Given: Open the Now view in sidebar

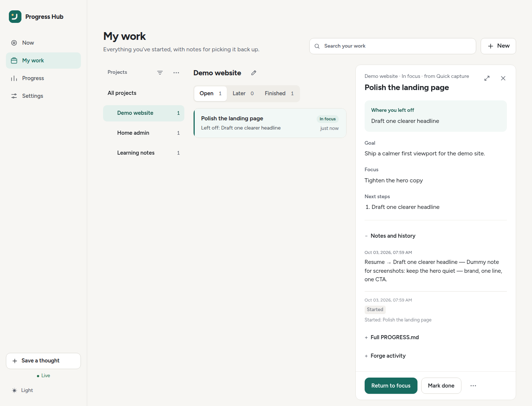Looking at the screenshot, I should point(43,43).
